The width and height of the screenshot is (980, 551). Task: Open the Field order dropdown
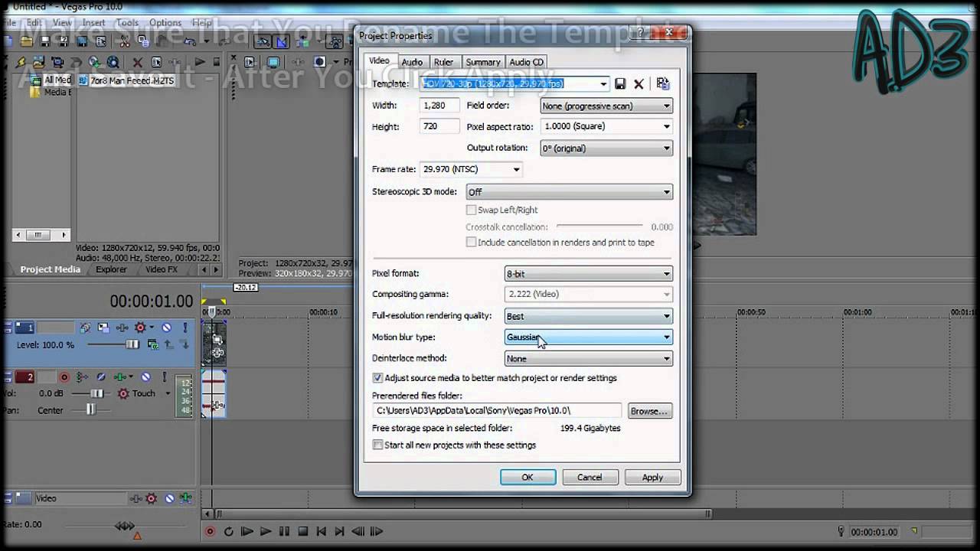point(606,106)
